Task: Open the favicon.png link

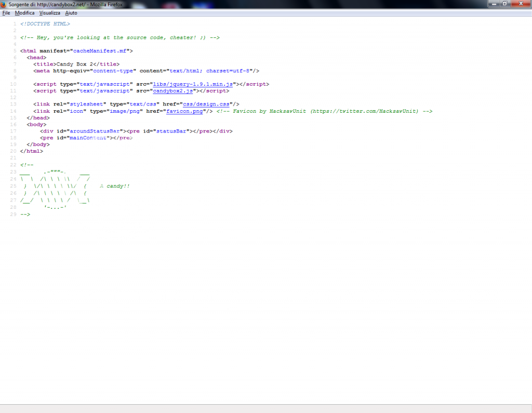Action: pyautogui.click(x=184, y=111)
